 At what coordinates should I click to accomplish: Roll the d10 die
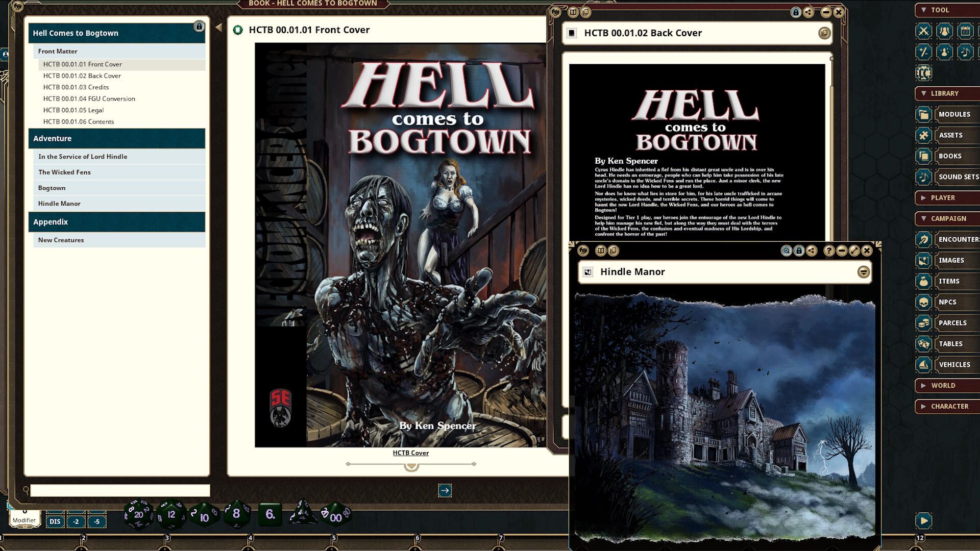(x=204, y=515)
